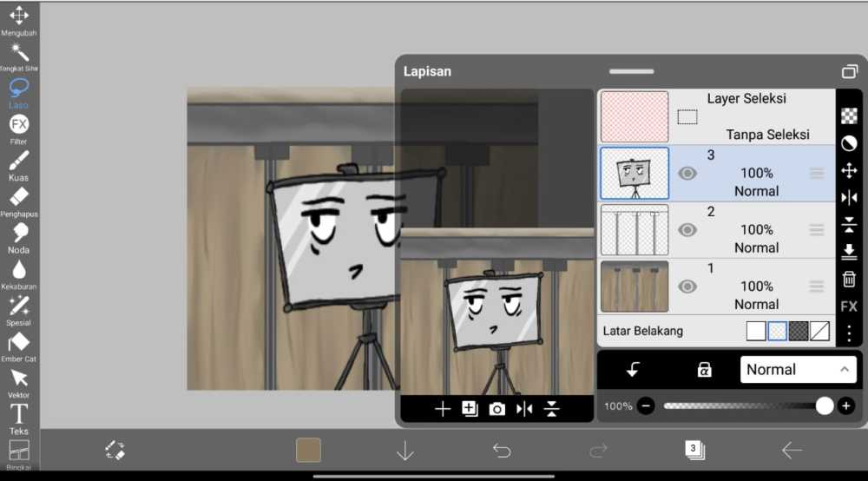Open the current color swatch
The width and height of the screenshot is (868, 481).
(308, 450)
